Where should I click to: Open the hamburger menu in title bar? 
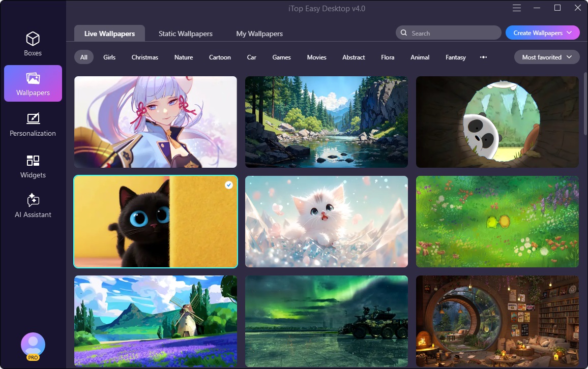(x=517, y=8)
